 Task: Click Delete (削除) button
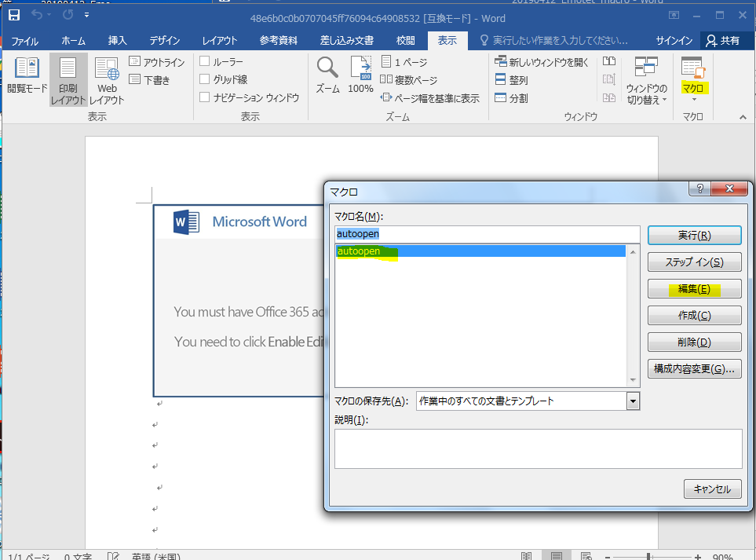coord(694,342)
